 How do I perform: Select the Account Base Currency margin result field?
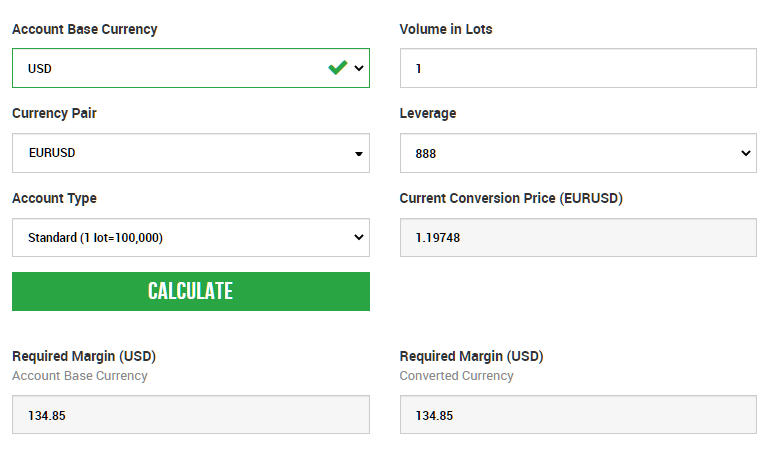point(191,415)
